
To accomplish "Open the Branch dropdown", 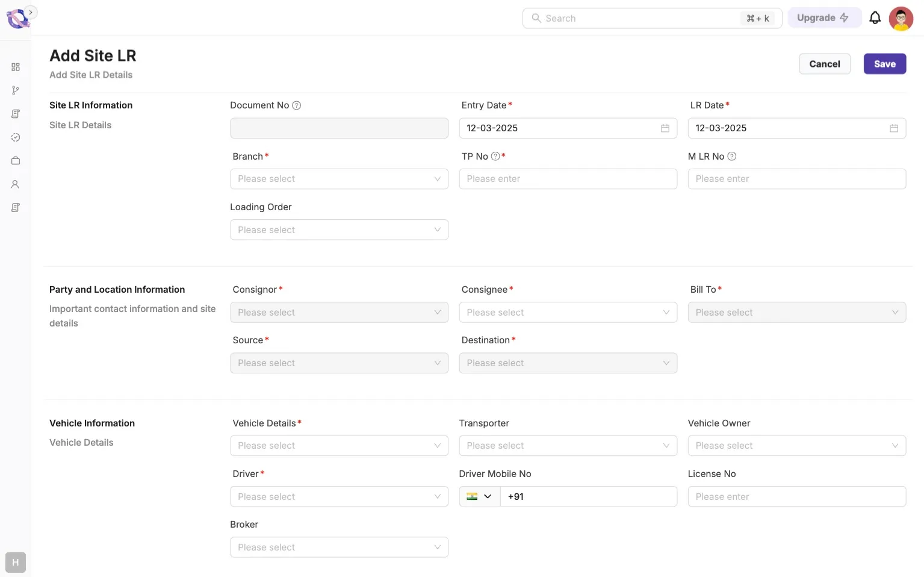I will (x=339, y=179).
